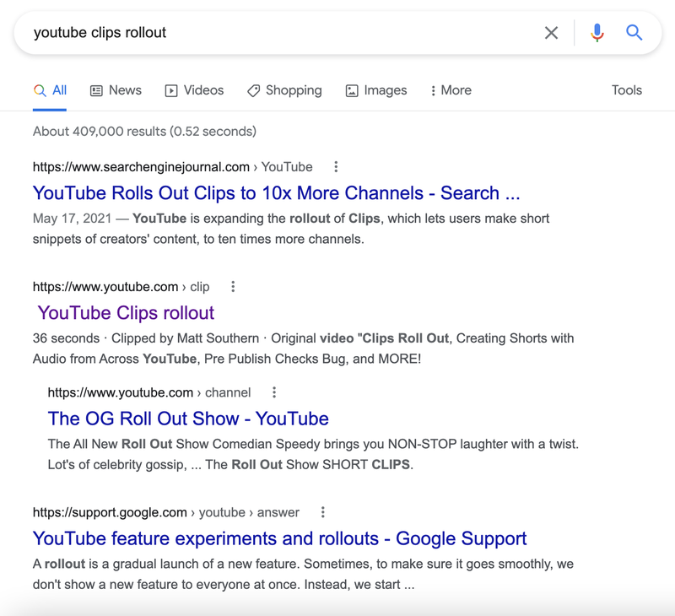The width and height of the screenshot is (675, 616).
Task: Expand the More search categories menu
Action: click(451, 90)
